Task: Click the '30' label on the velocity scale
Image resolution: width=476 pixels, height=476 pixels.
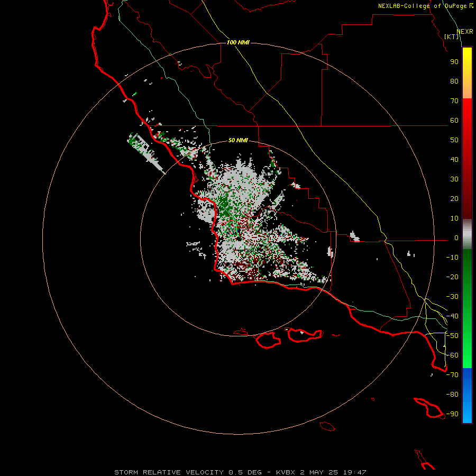Action: (454, 179)
